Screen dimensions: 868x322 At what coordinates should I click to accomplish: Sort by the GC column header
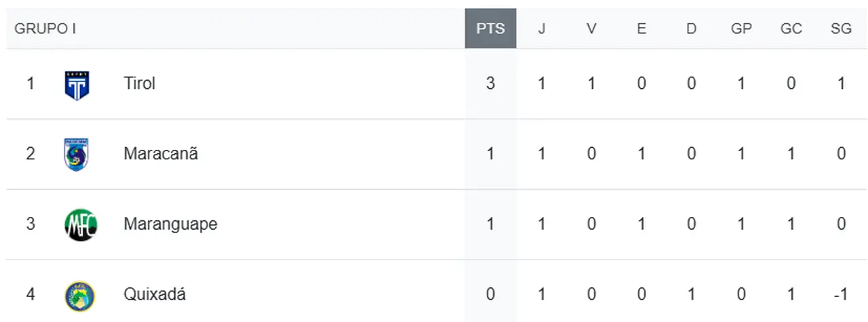[791, 28]
